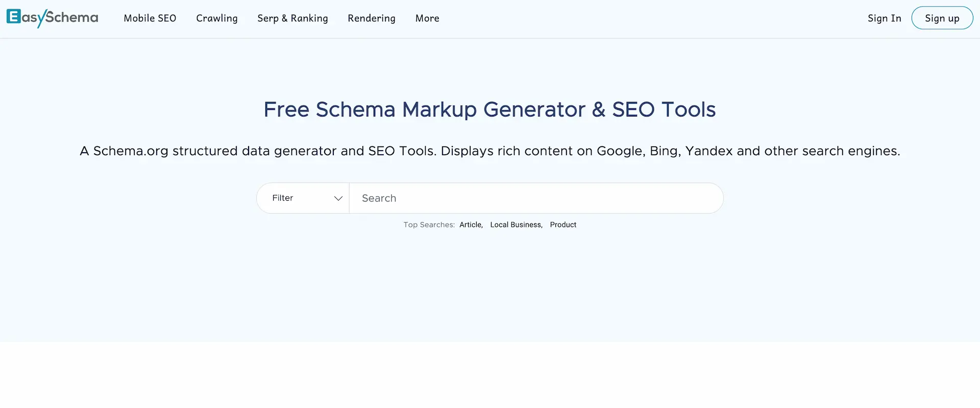Click the Free Schema Markup Generator heading
Image resolution: width=980 pixels, height=408 pixels.
click(490, 109)
